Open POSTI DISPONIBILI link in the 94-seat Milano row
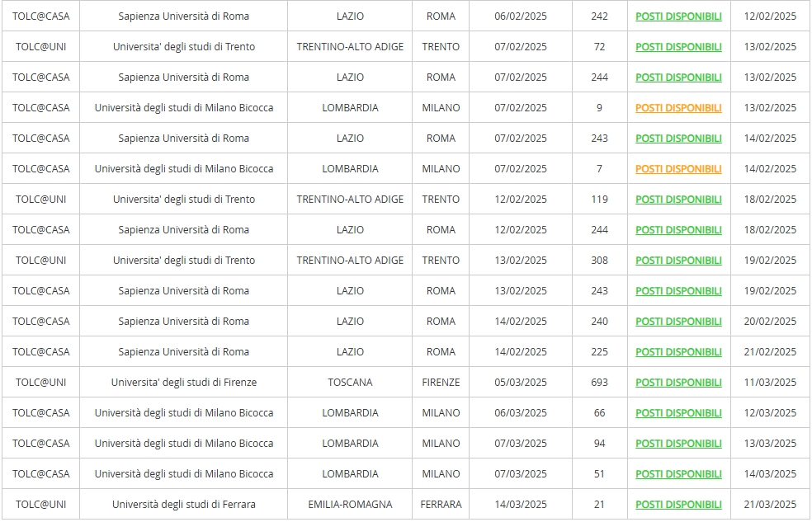This screenshot has height=522, width=812. click(678, 444)
